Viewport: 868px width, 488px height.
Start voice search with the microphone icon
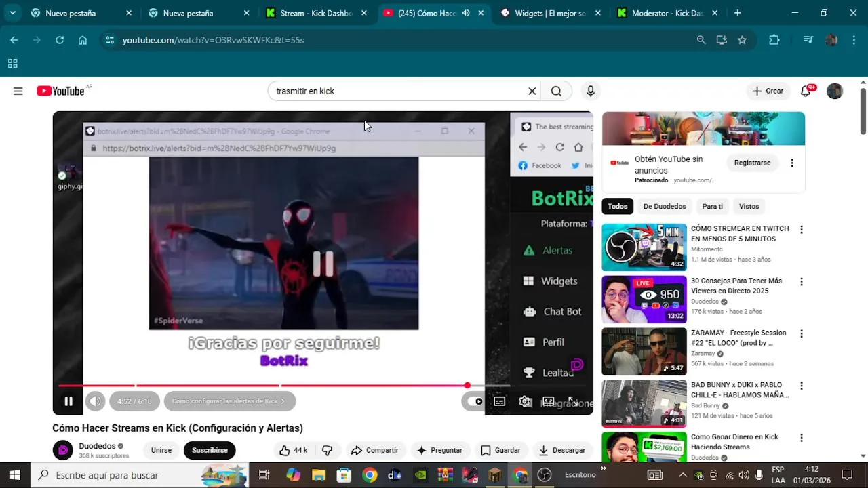[x=591, y=91]
